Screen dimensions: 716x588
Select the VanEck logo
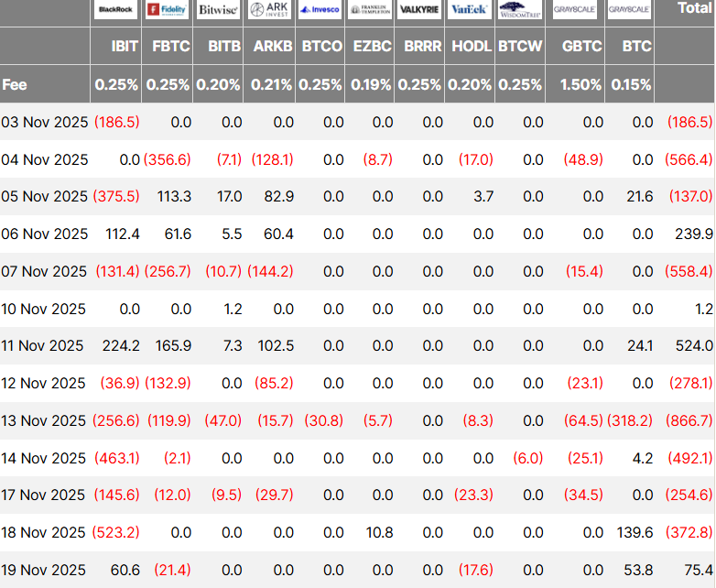[x=472, y=10]
